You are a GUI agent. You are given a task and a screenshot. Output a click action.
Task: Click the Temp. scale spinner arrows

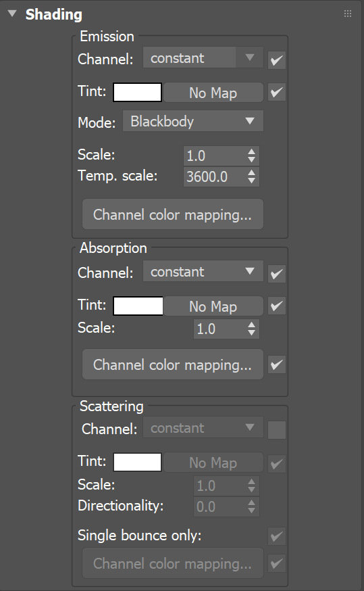[x=251, y=176]
